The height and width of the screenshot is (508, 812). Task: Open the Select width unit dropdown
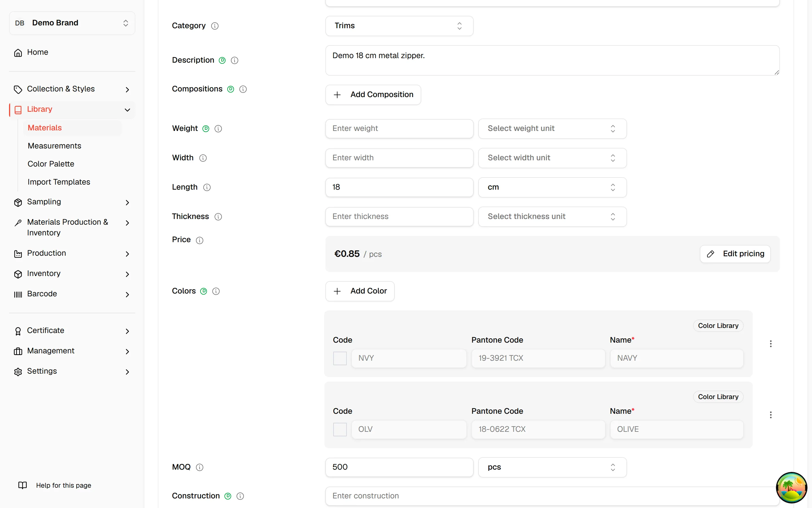coord(552,158)
